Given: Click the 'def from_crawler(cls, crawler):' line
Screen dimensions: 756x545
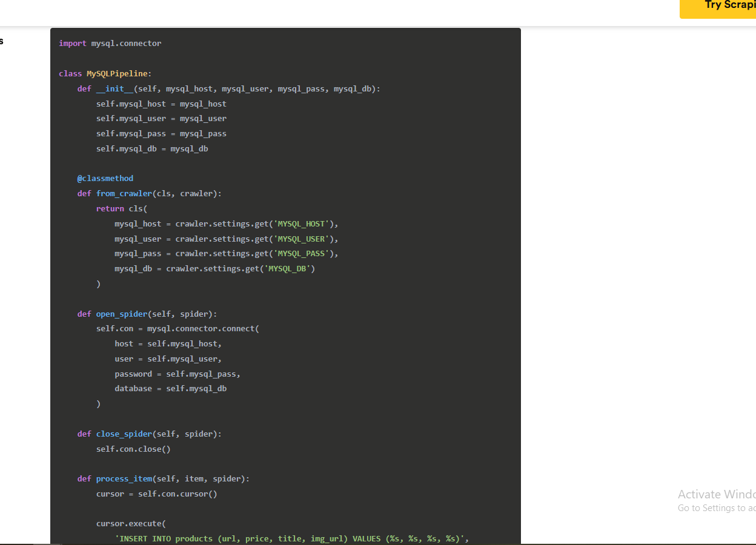Looking at the screenshot, I should click(x=150, y=194).
